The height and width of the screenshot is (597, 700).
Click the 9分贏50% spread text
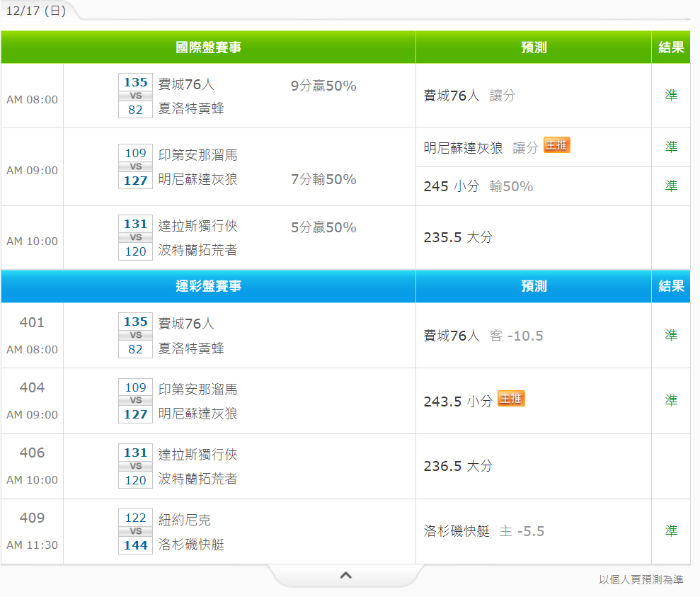click(x=323, y=86)
